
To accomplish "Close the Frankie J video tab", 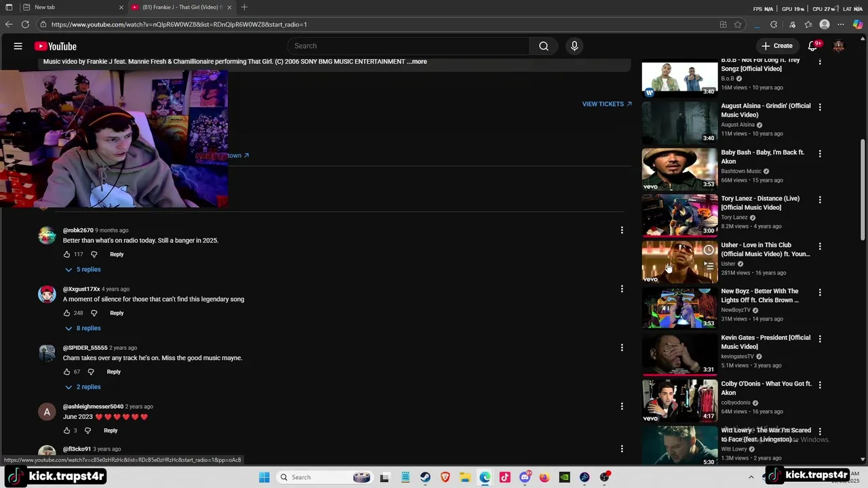I will (229, 7).
